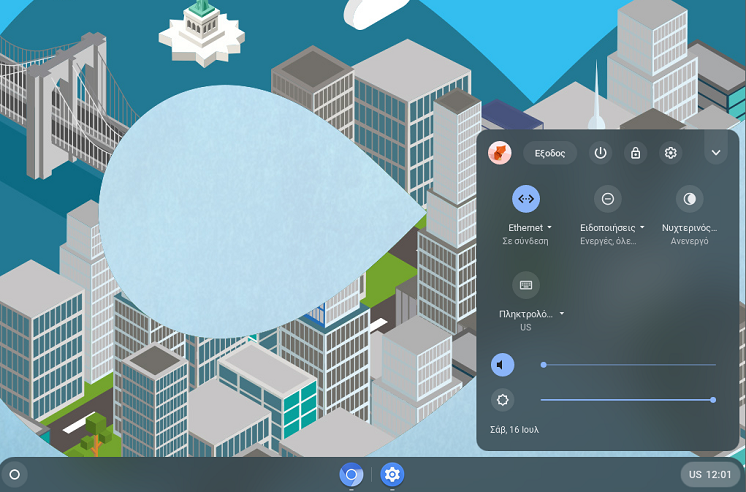Click the Σε σύνδεση connection status text
746x492 pixels.
coord(525,241)
